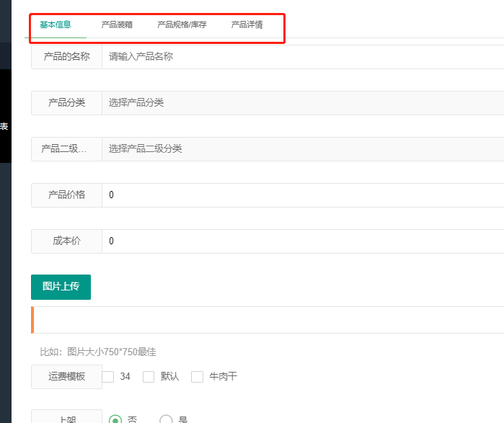Click the truncated 产品二级... label

click(66, 148)
